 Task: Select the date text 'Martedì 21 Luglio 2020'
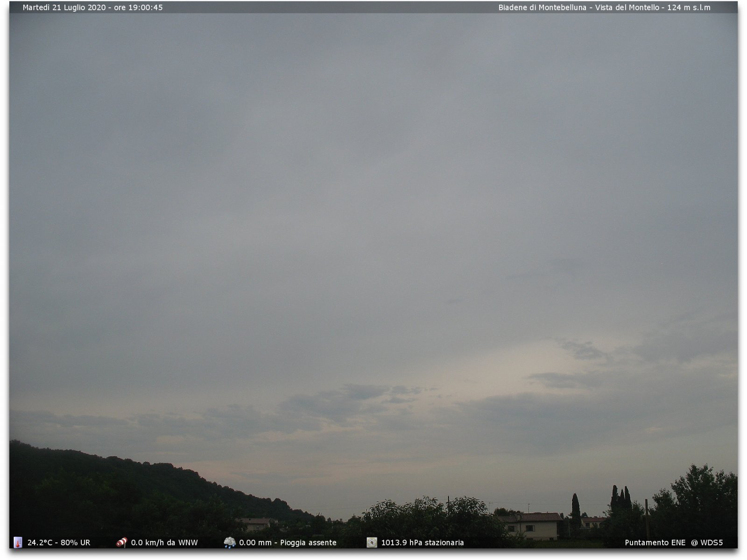click(64, 7)
